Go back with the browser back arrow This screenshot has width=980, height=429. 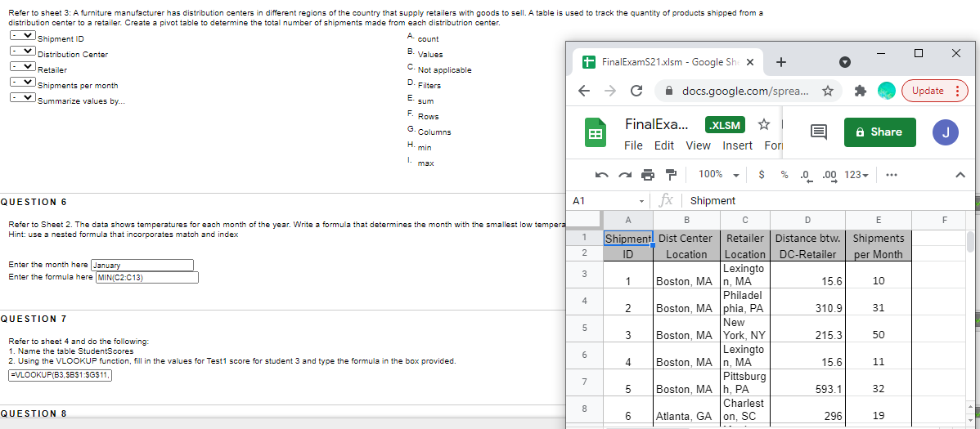(584, 91)
